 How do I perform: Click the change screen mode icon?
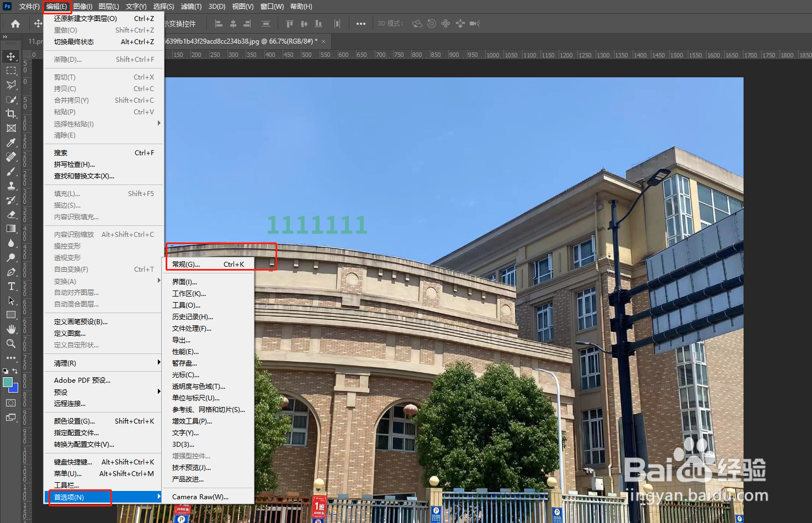pos(11,418)
